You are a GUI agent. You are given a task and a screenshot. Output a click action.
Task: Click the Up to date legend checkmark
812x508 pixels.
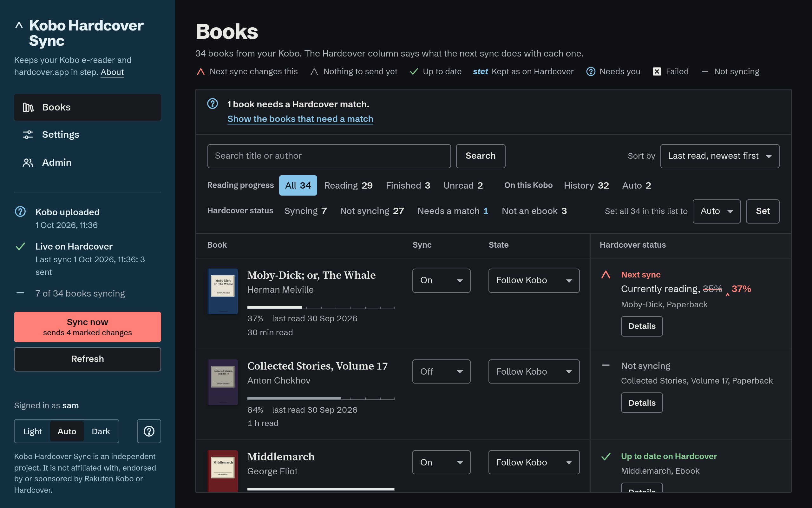coord(414,71)
